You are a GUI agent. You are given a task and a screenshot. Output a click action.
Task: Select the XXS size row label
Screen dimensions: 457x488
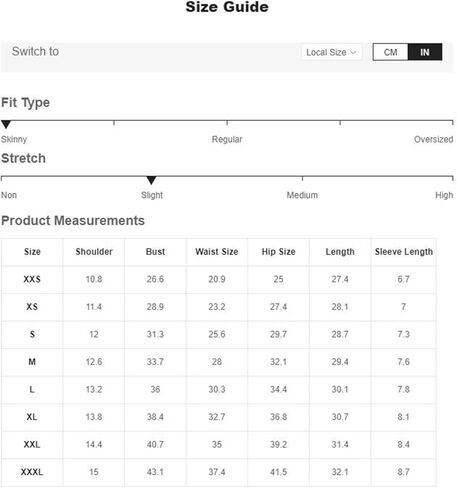(x=32, y=279)
